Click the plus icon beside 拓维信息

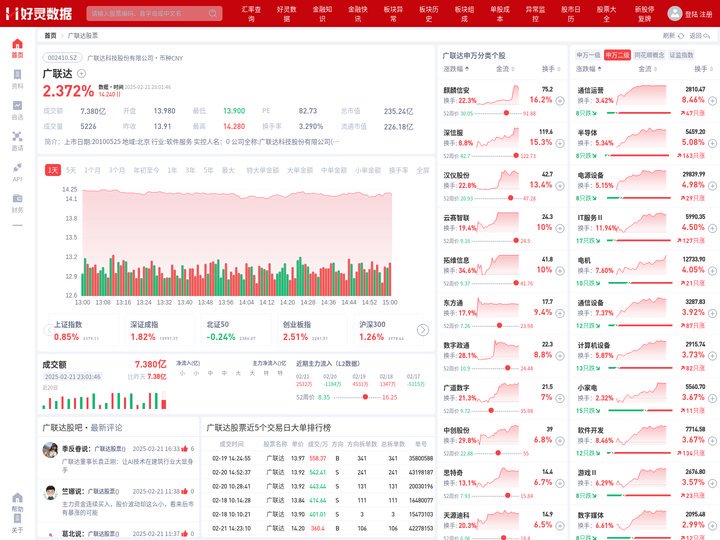coord(560,270)
